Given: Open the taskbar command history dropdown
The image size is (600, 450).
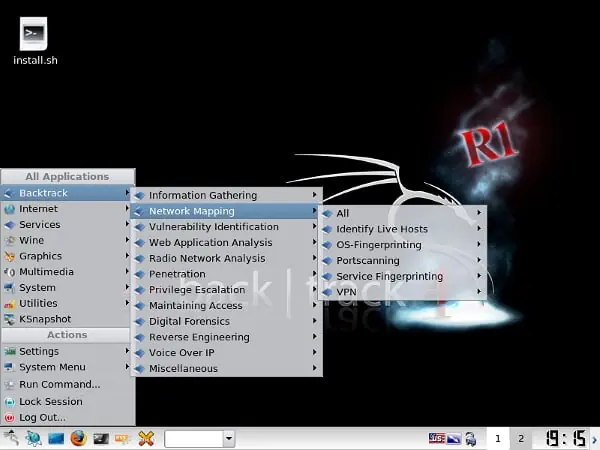Looking at the screenshot, I should [229, 439].
